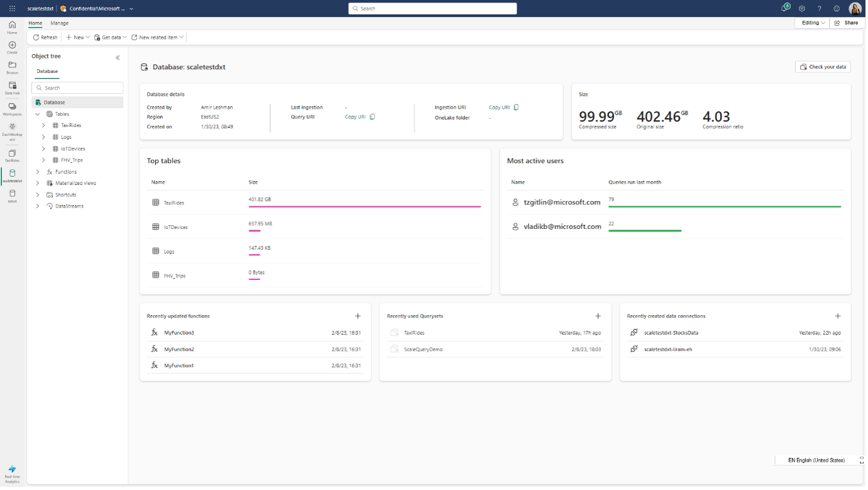Screen dimensions: 868x490
Task: Open the New dropdown
Action: [x=78, y=38]
